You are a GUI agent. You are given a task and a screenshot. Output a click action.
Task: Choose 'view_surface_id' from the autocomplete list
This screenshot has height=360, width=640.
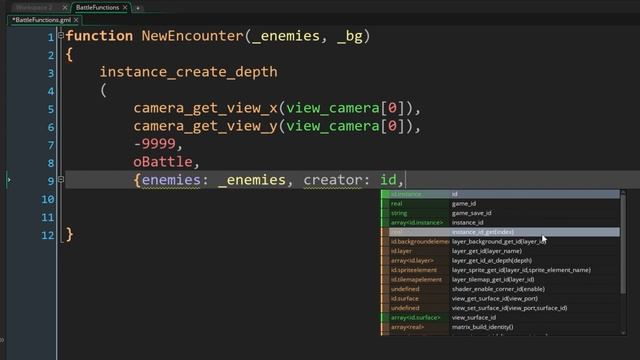pos(500,317)
